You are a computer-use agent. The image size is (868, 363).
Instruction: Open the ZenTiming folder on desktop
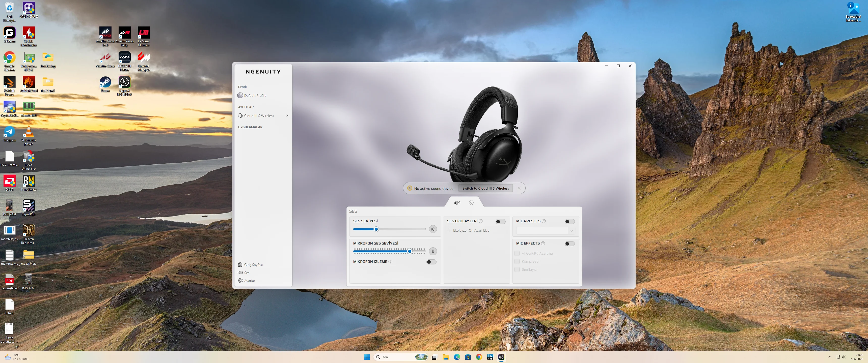48,59
